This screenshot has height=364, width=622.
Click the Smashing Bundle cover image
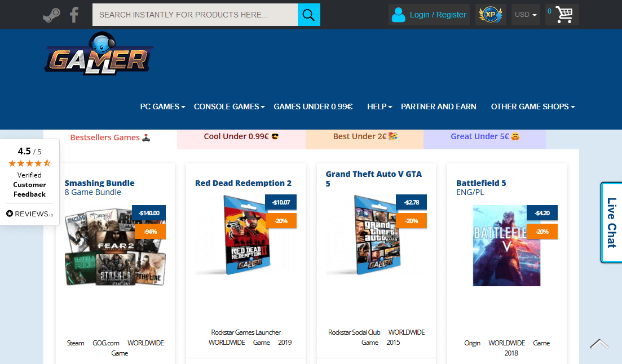coord(115,247)
